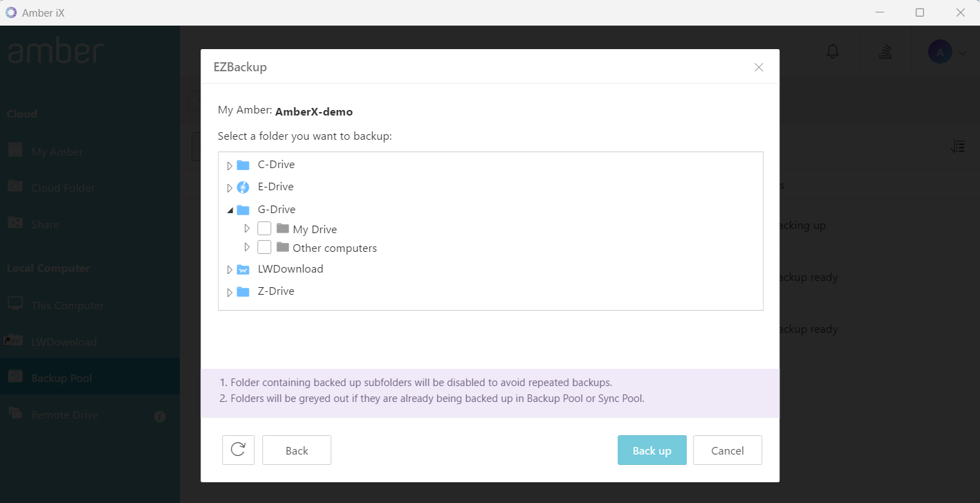Click the E-Drive disc icon

243,188
